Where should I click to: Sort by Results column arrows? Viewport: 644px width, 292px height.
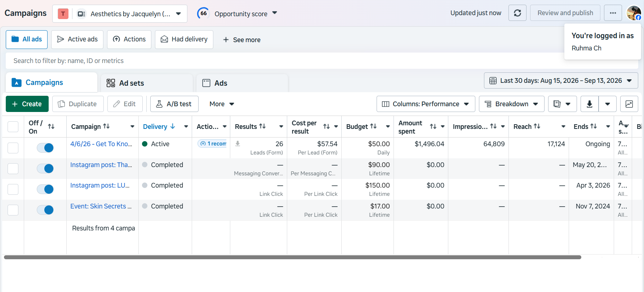tap(262, 126)
